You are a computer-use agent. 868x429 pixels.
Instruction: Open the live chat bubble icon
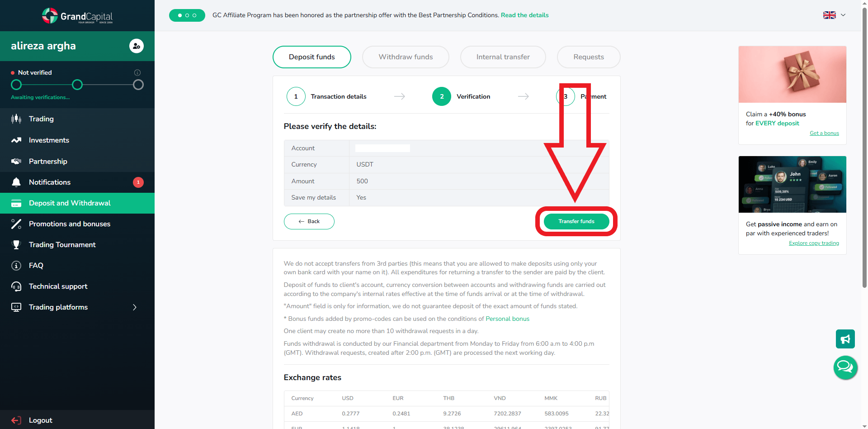[845, 367]
